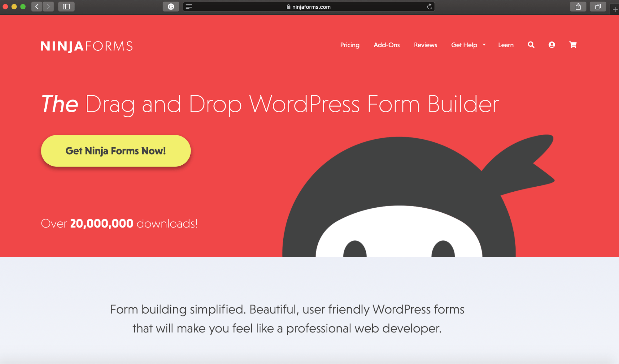
Task: Click the Share toolbar button
Action: click(x=578, y=6)
